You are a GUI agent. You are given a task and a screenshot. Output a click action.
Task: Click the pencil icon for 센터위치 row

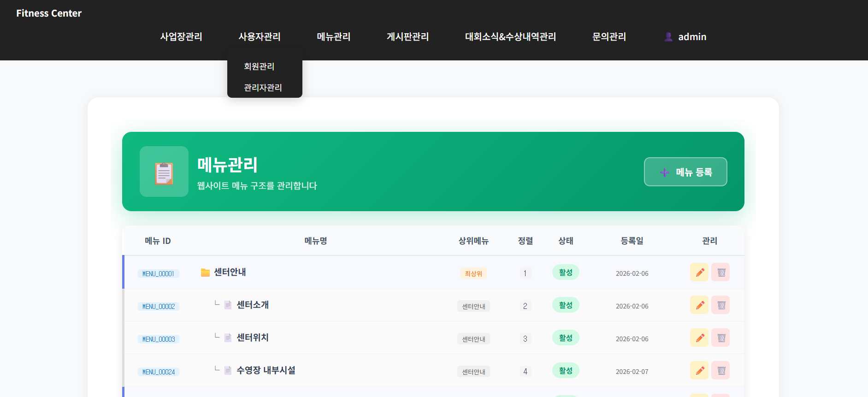coord(699,338)
